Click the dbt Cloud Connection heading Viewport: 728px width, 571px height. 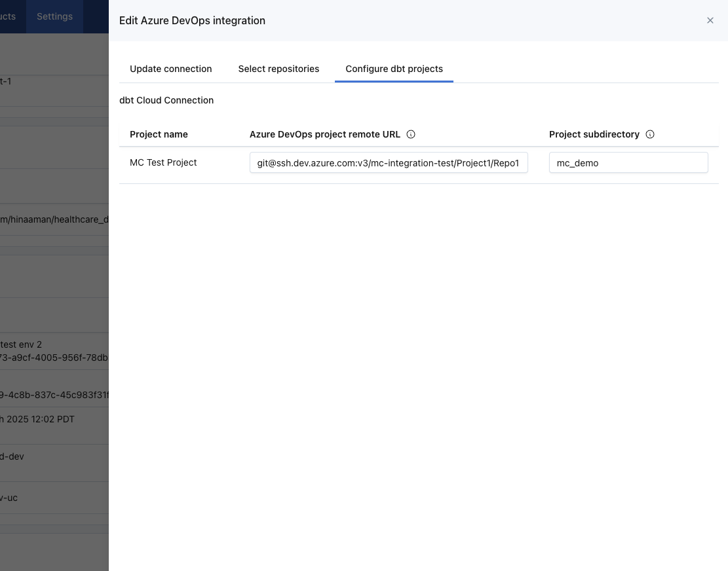click(166, 100)
